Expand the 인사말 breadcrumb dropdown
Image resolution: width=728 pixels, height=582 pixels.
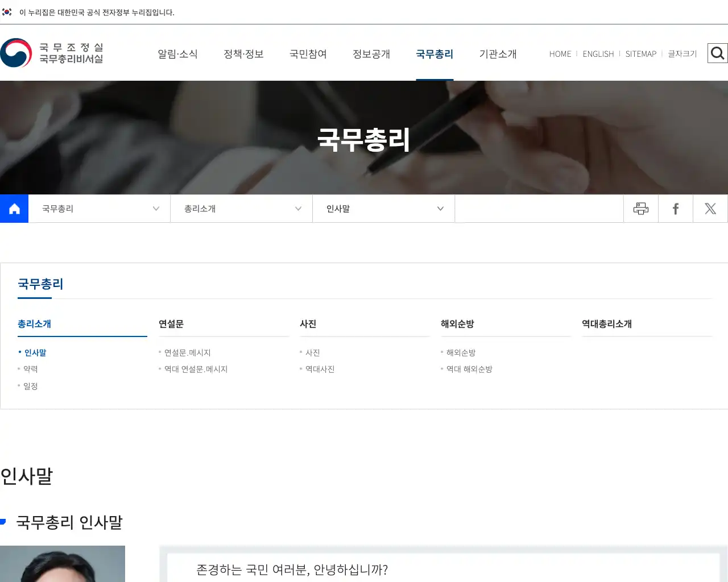(384, 209)
